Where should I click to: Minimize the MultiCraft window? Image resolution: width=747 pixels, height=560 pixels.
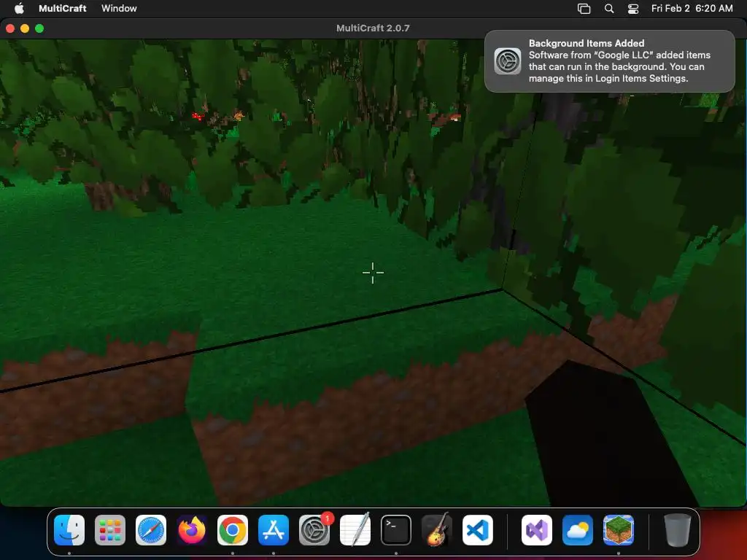pyautogui.click(x=25, y=28)
